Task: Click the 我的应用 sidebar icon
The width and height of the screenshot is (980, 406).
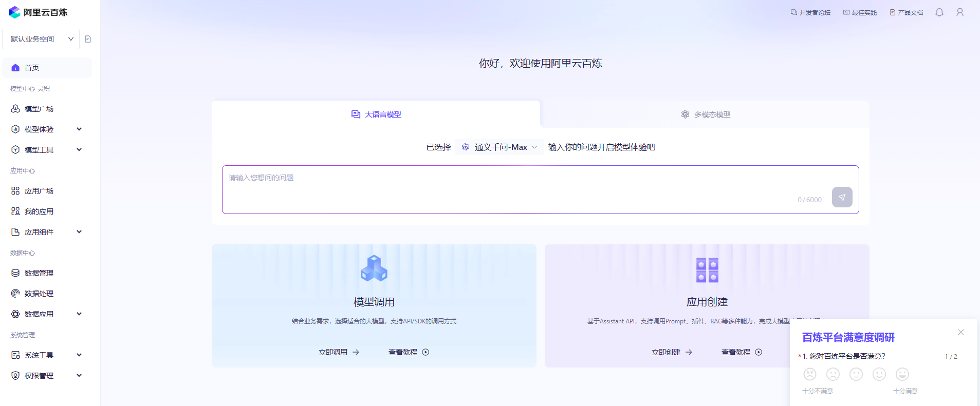Action: pos(15,211)
